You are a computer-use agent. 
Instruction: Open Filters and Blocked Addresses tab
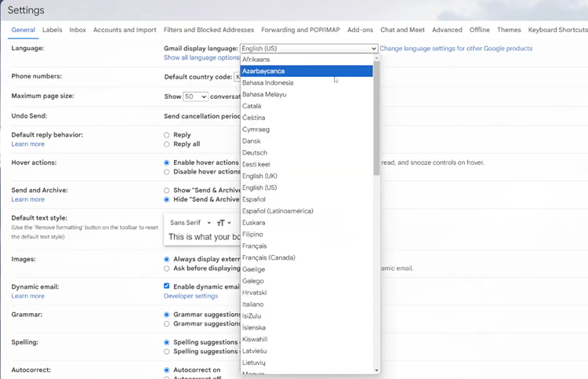(x=209, y=30)
